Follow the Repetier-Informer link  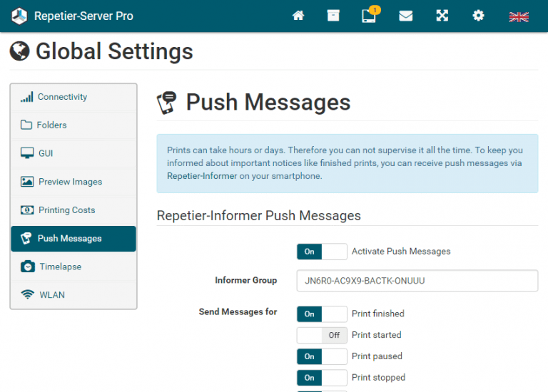[202, 176]
